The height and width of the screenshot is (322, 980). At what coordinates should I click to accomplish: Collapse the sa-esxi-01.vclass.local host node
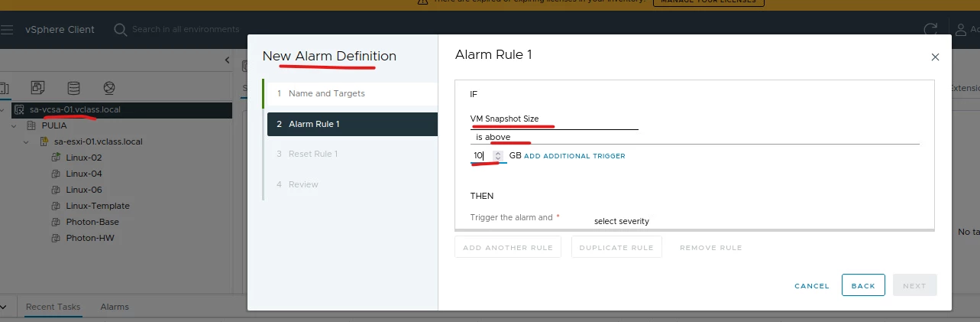click(25, 141)
